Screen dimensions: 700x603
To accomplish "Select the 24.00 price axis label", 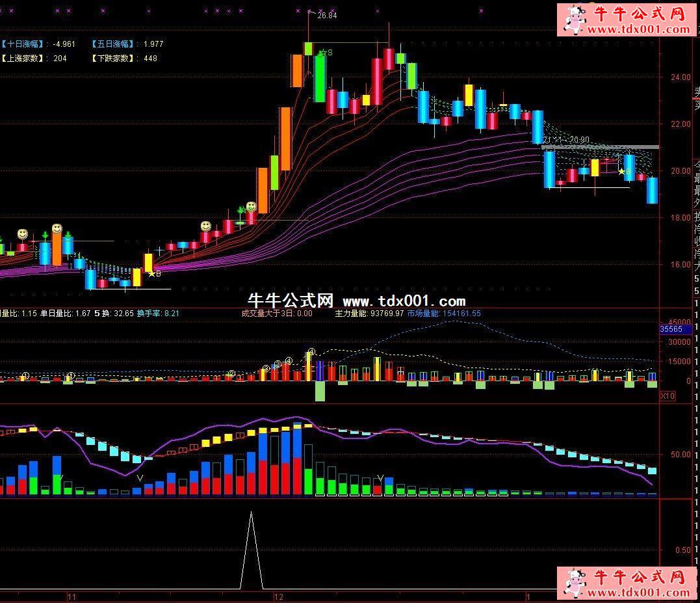I will coord(681,77).
